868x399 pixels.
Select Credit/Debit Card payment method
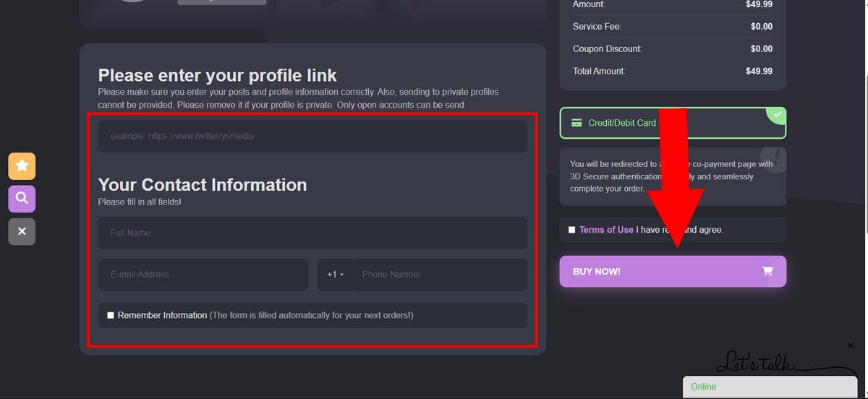point(622,123)
